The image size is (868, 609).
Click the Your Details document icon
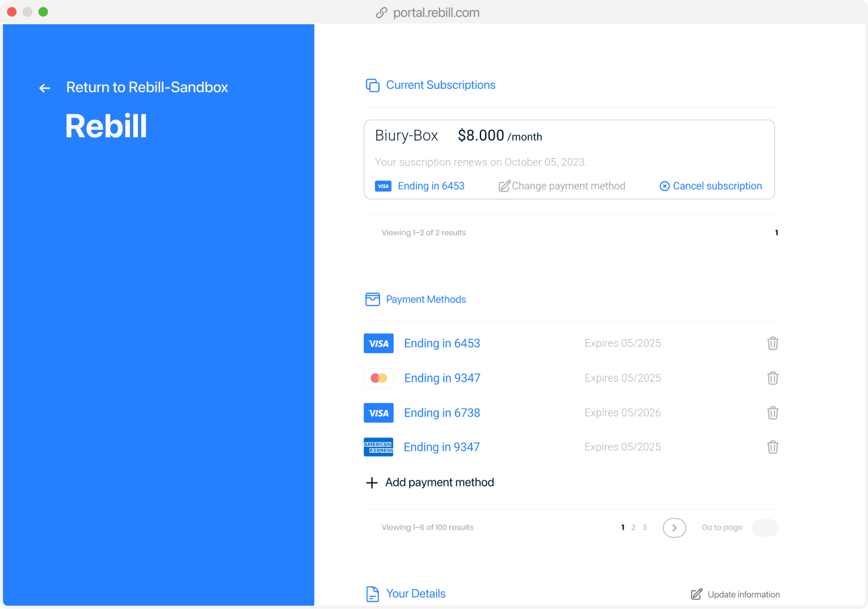tap(373, 594)
